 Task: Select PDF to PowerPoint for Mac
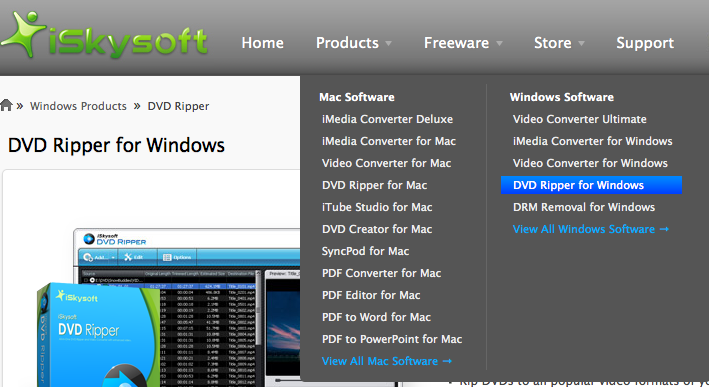pyautogui.click(x=392, y=339)
